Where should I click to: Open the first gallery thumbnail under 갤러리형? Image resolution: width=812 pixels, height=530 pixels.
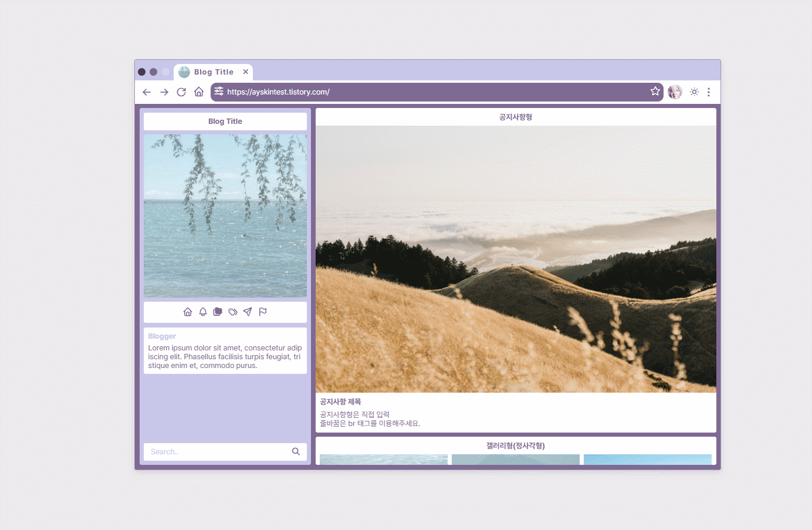pos(384,460)
